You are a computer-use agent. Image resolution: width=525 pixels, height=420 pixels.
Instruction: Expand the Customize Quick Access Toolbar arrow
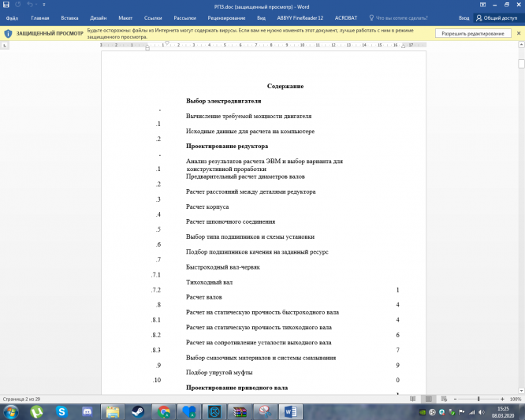tap(42, 5)
